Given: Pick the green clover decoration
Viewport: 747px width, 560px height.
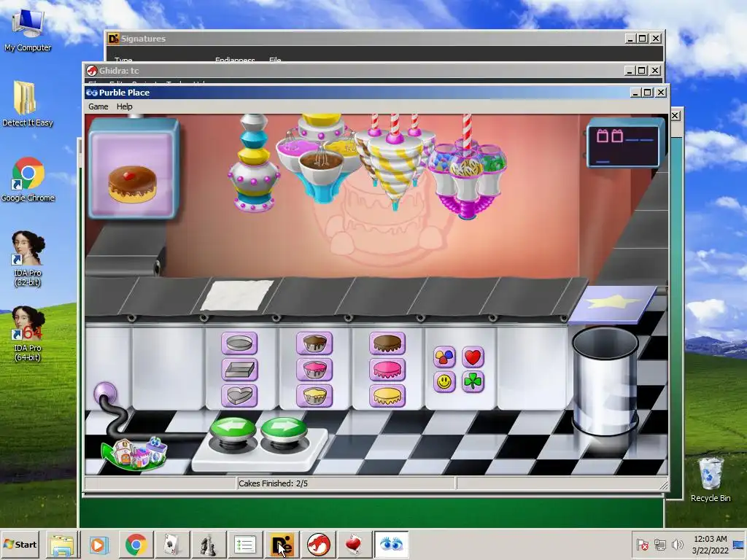Looking at the screenshot, I should 473,382.
